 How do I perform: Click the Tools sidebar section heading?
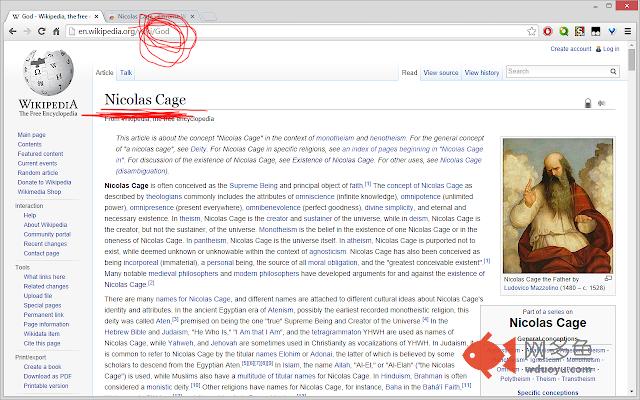22,267
